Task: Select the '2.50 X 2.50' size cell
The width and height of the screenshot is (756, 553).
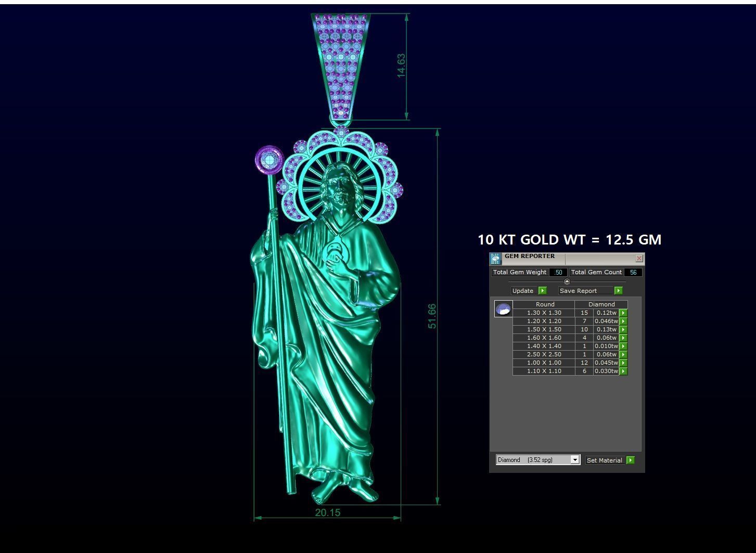Action: coord(544,355)
